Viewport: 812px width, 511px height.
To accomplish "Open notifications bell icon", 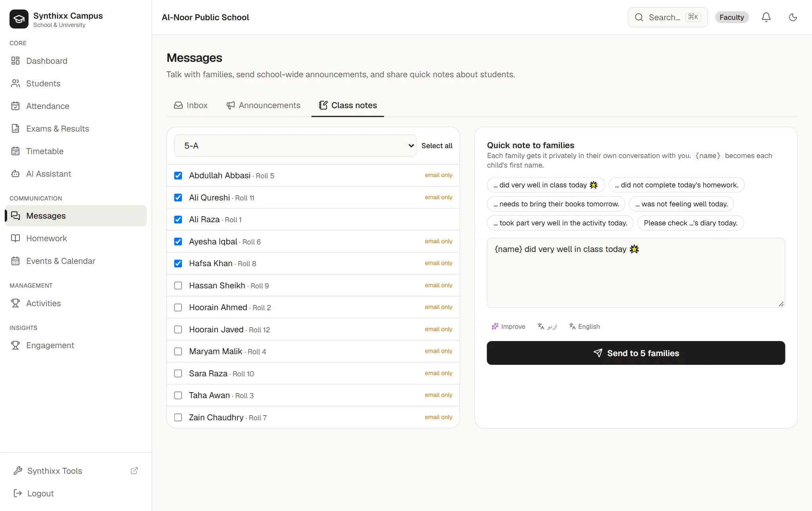I will [x=766, y=17].
